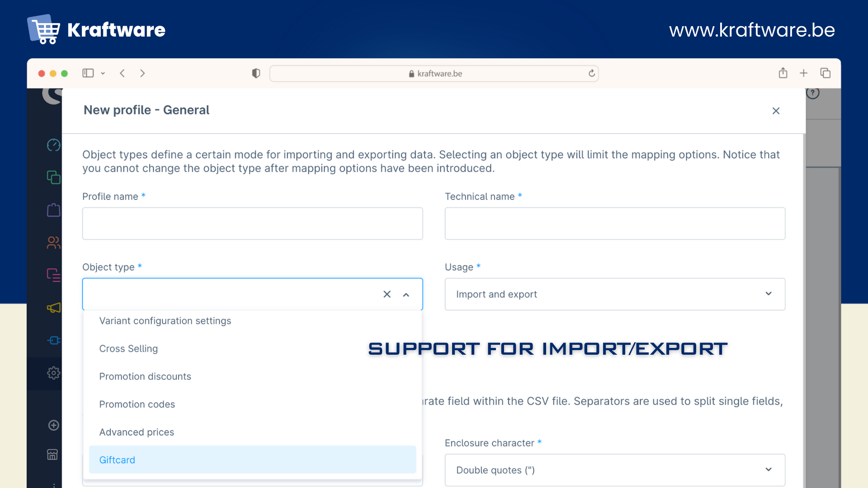This screenshot has width=868, height=488.
Task: Open the Marketing megaphone icon
Action: [x=53, y=308]
